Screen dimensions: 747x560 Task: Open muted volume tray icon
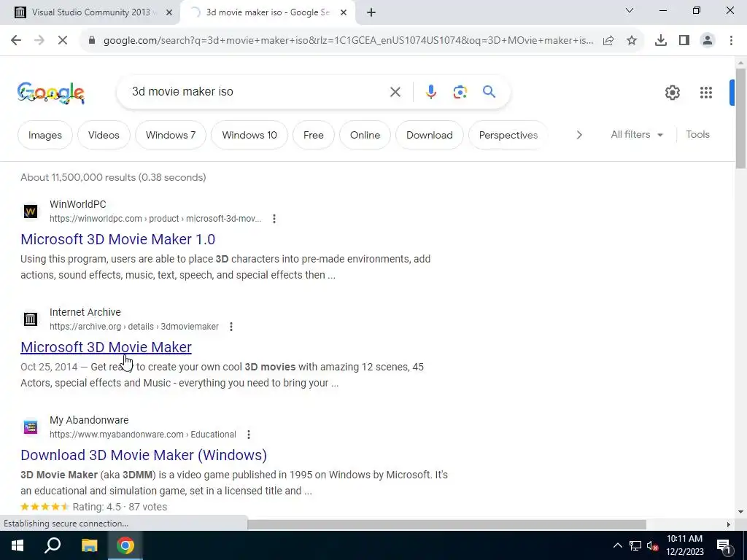point(653,545)
